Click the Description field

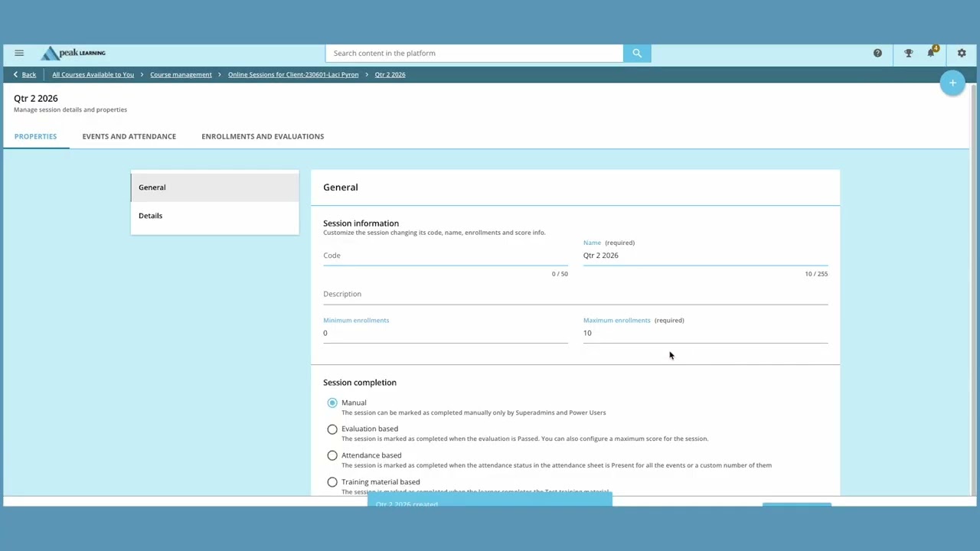pyautogui.click(x=575, y=294)
